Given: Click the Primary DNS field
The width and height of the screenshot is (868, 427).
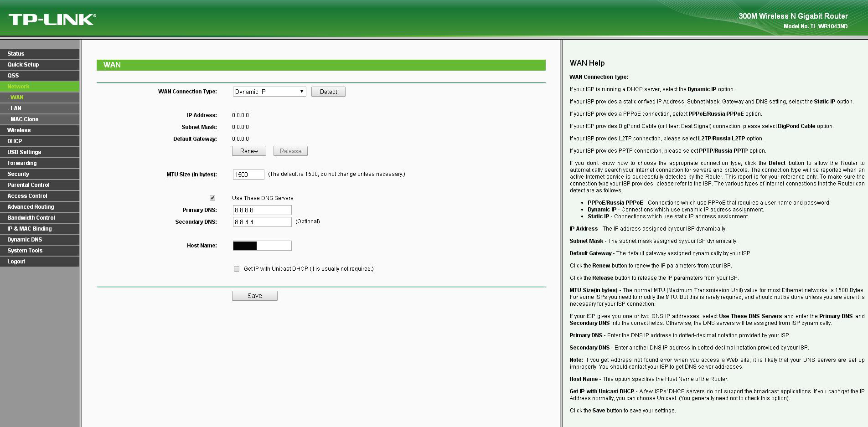Looking at the screenshot, I should point(262,210).
